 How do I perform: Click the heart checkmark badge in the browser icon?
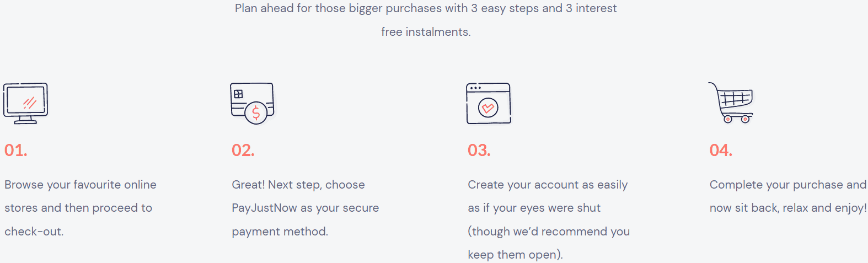(x=488, y=108)
